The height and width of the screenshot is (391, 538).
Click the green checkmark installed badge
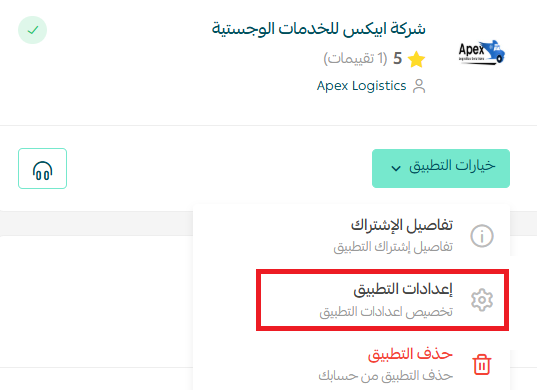(32, 30)
